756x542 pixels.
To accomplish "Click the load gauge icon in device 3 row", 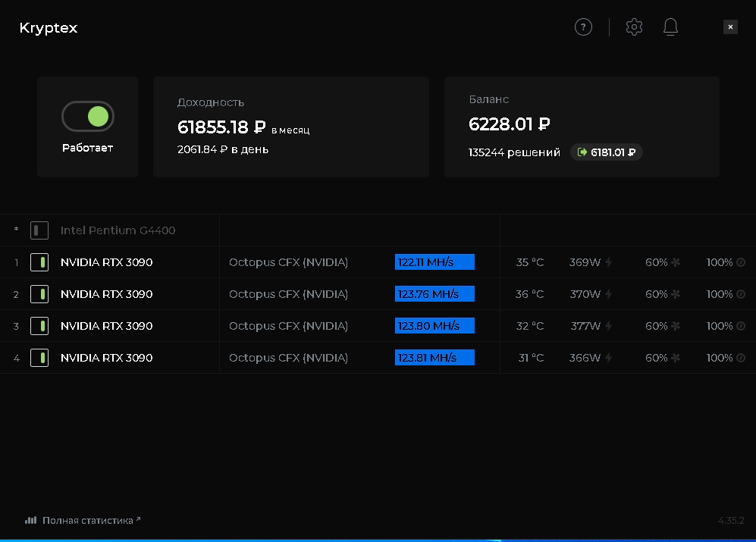I will pos(741,326).
